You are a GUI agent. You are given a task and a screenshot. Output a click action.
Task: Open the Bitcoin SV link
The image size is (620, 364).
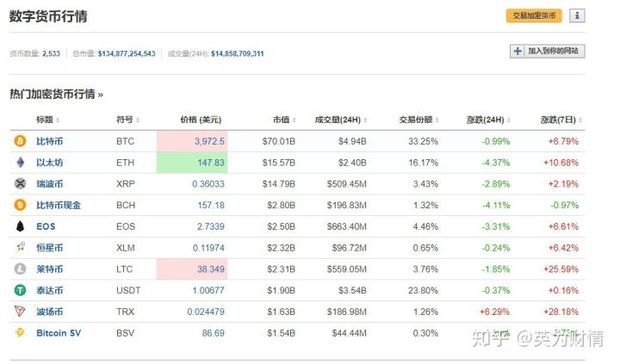pyautogui.click(x=59, y=333)
